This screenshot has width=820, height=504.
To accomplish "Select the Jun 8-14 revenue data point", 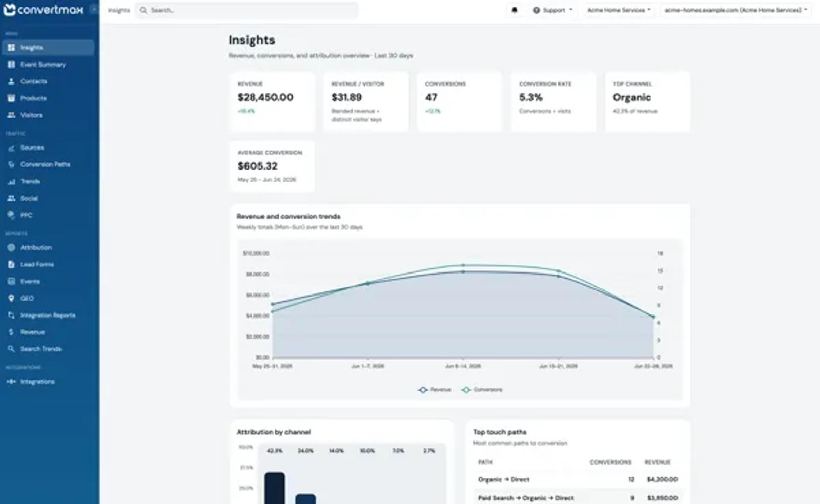I will click(463, 271).
